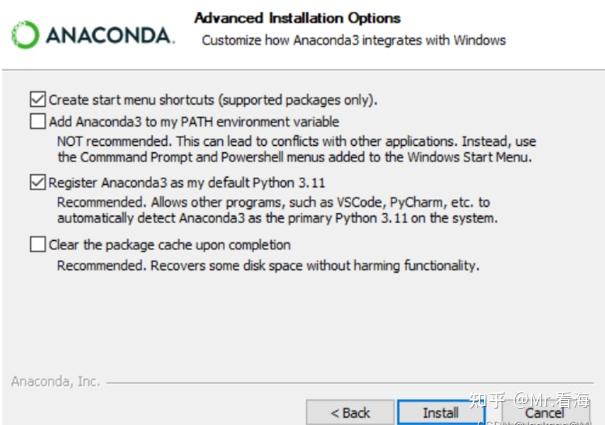This screenshot has height=425, width=605.
Task: Tick the box beside Add Anaconda3 to PATH
Action: [x=38, y=121]
